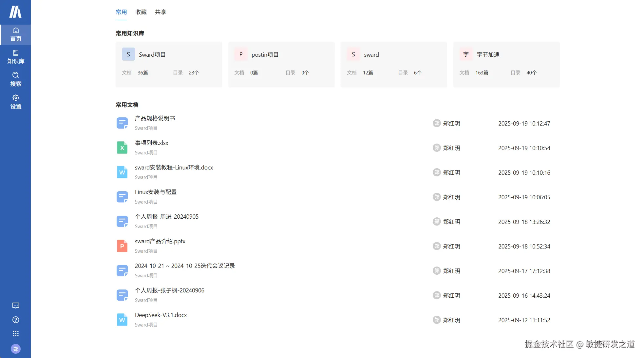Viewport: 644px width, 358px height.
Task: Open the message chat icon at sidebar bottom
Action: pos(15,306)
